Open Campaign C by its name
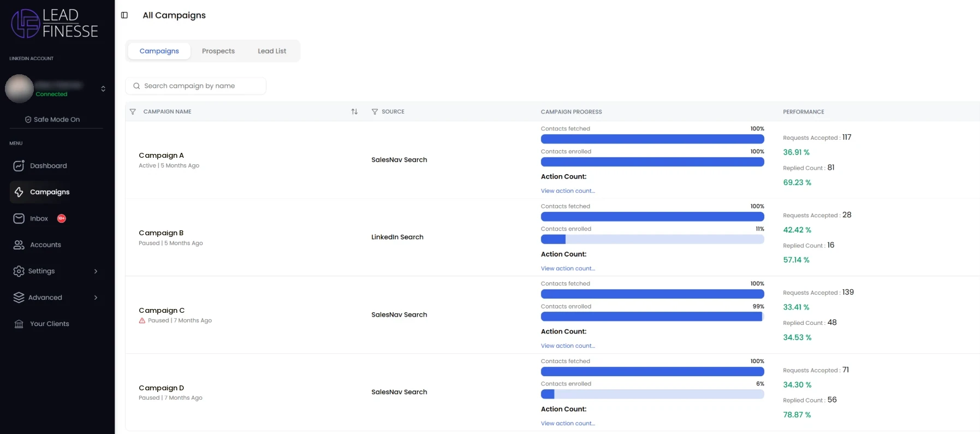 click(x=162, y=311)
